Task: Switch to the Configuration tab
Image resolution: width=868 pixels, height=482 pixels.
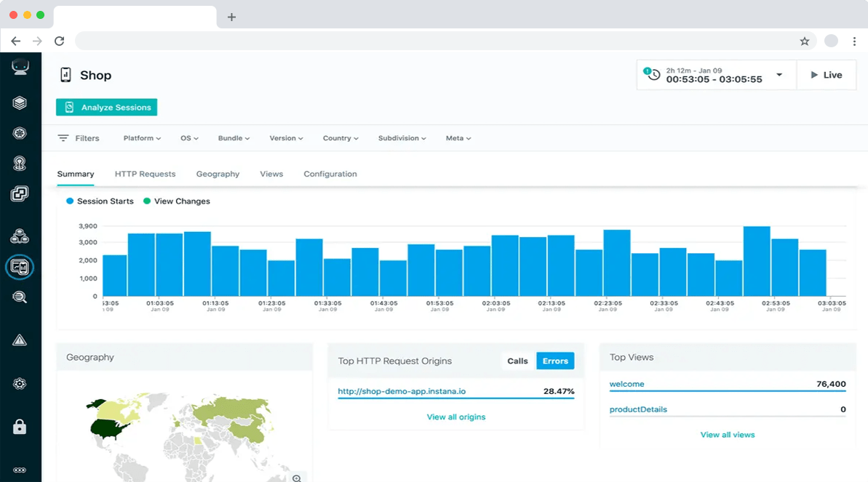Action: click(330, 174)
